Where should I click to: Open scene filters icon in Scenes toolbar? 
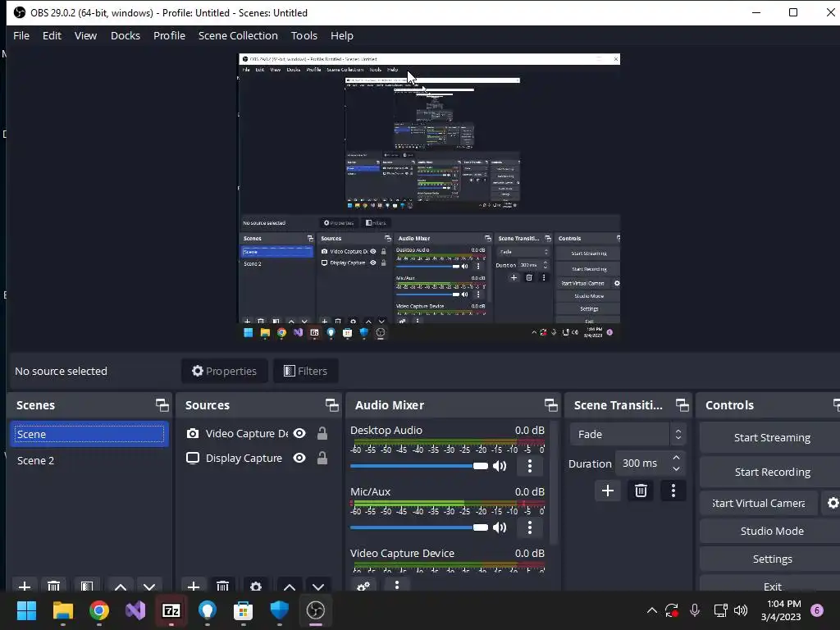(x=87, y=586)
